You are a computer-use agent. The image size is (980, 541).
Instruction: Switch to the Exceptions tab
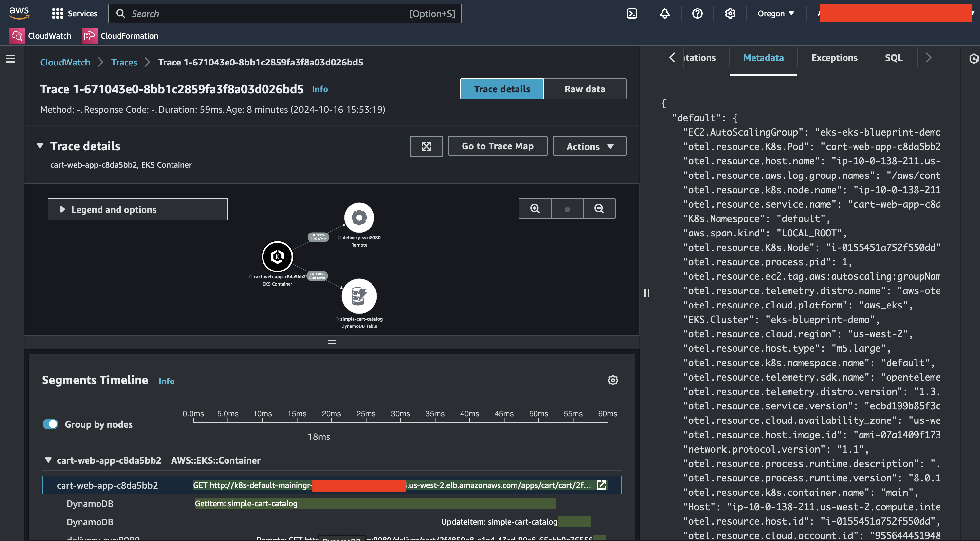(x=834, y=58)
